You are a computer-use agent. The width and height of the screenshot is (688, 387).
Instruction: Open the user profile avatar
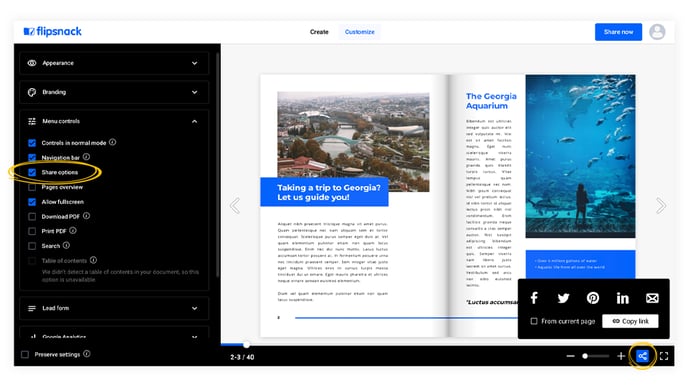pyautogui.click(x=657, y=32)
